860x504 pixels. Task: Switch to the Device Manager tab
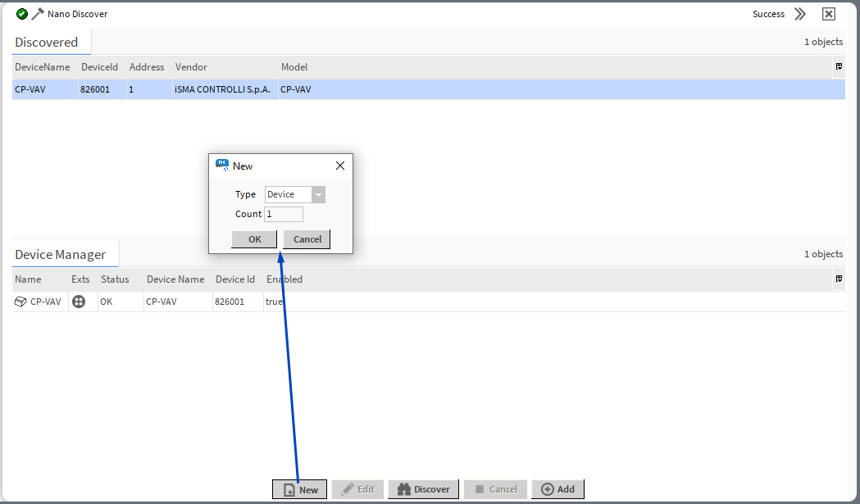[x=59, y=254]
